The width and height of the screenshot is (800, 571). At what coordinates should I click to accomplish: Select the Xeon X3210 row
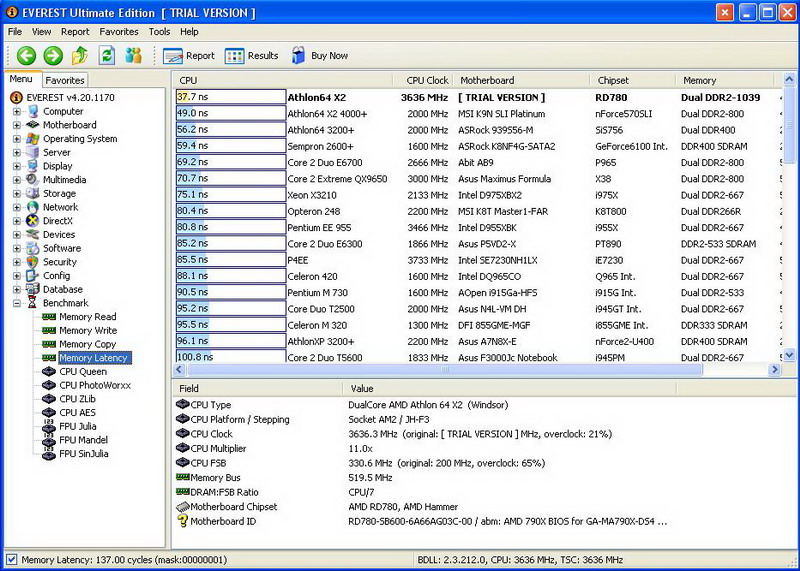tap(477, 195)
